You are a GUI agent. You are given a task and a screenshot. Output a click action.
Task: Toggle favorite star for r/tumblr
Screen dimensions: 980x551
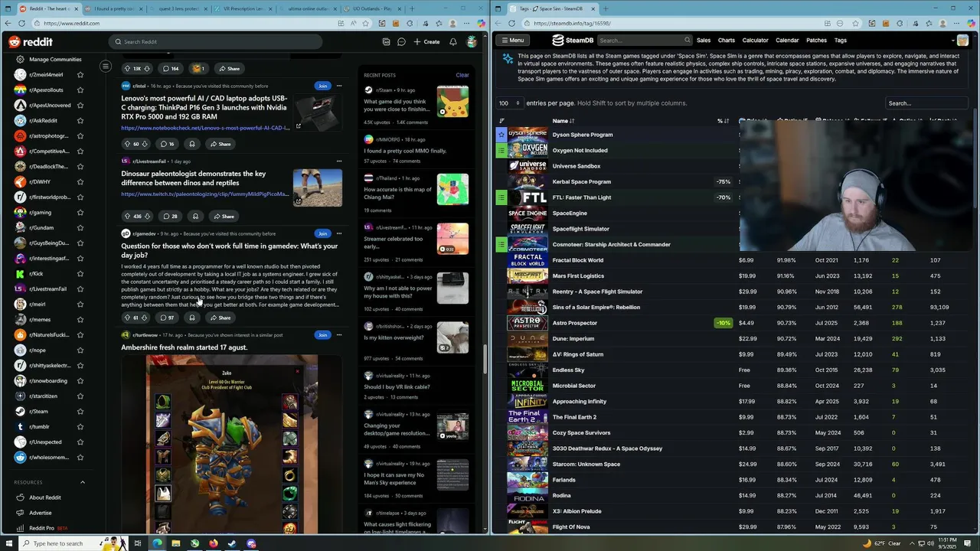(80, 426)
